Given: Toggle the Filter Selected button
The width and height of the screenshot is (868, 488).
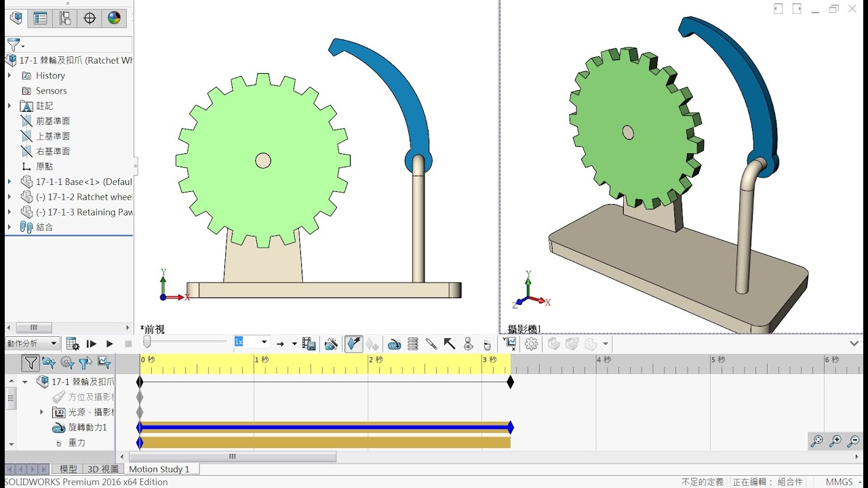Looking at the screenshot, I should point(85,363).
